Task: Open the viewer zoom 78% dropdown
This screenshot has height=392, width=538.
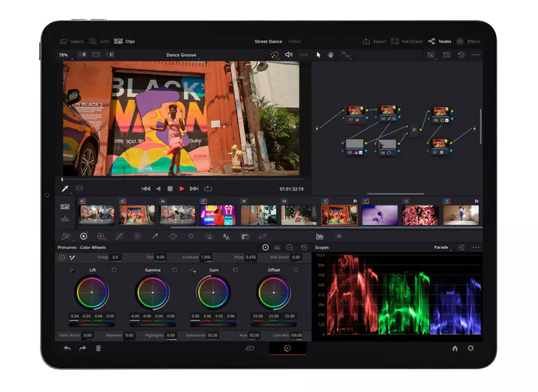Action: click(x=64, y=55)
